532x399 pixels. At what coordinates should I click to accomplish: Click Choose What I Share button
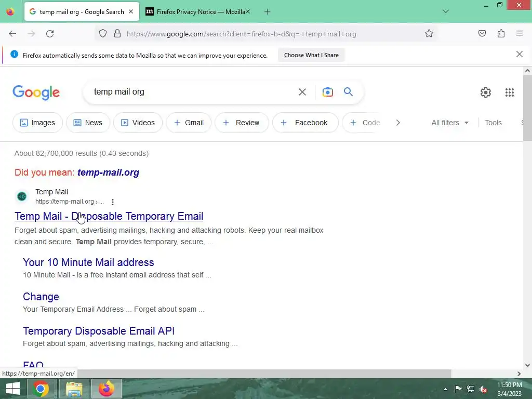[311, 55]
